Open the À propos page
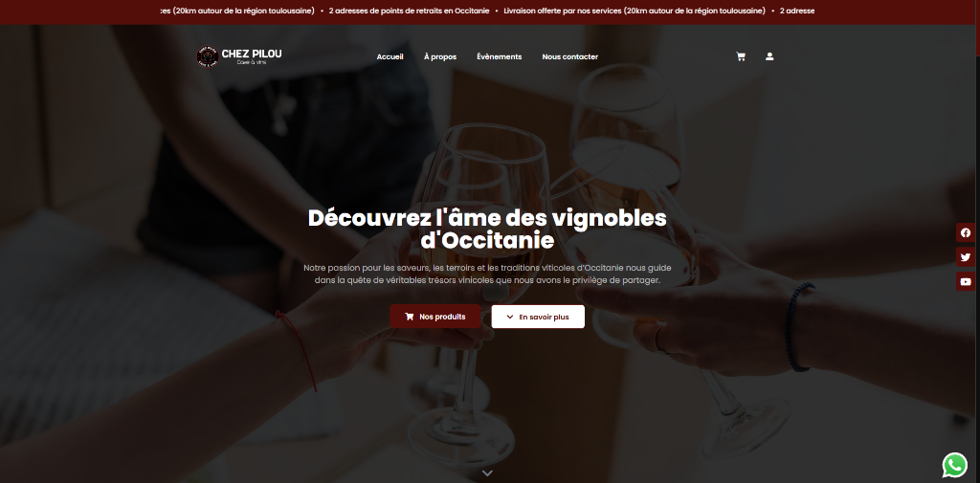 [440, 56]
